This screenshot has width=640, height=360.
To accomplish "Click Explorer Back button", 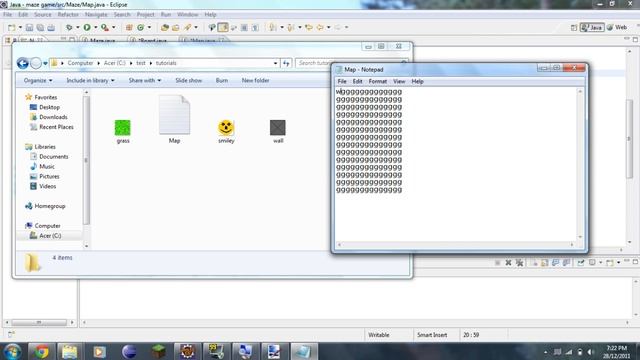I will 23,63.
